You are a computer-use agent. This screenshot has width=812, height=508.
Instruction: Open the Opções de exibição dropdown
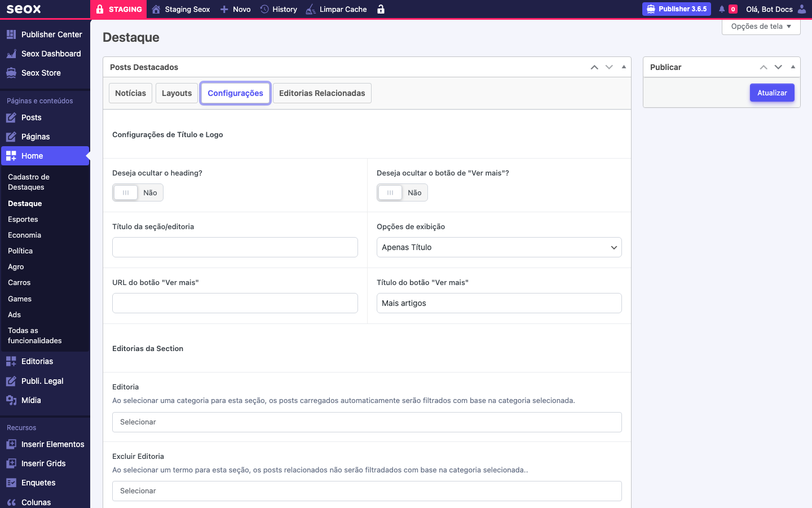point(499,247)
